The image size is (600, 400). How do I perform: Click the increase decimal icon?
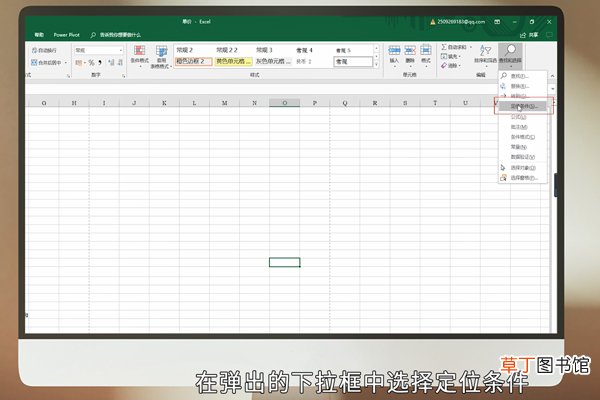pyautogui.click(x=111, y=62)
